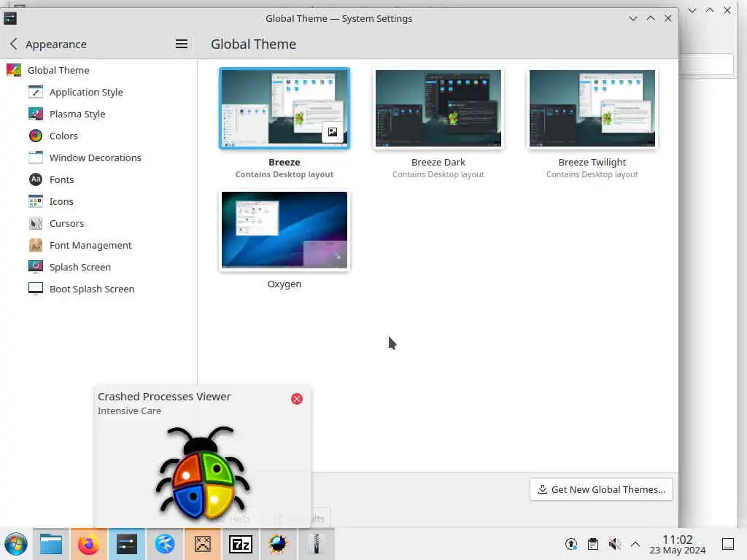The width and height of the screenshot is (747, 560).
Task: Open 7-Zip from the taskbar
Action: [x=241, y=544]
